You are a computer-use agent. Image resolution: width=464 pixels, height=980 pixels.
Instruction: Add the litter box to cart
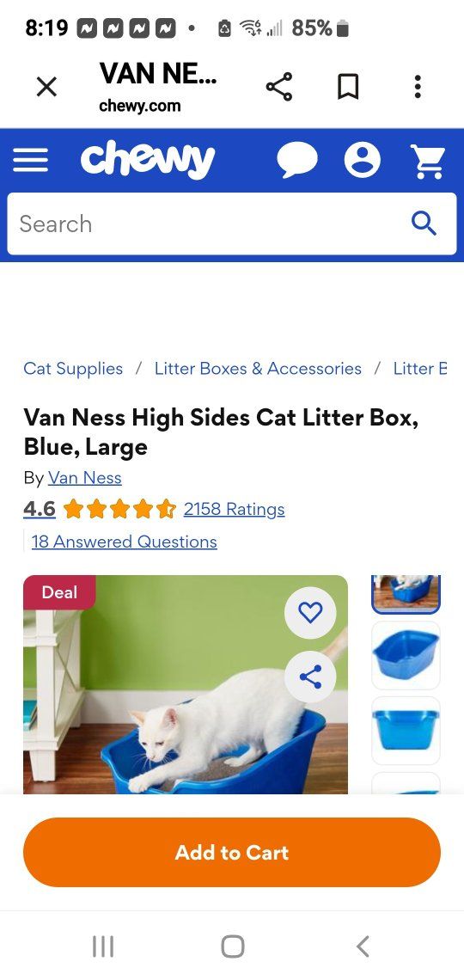232,853
